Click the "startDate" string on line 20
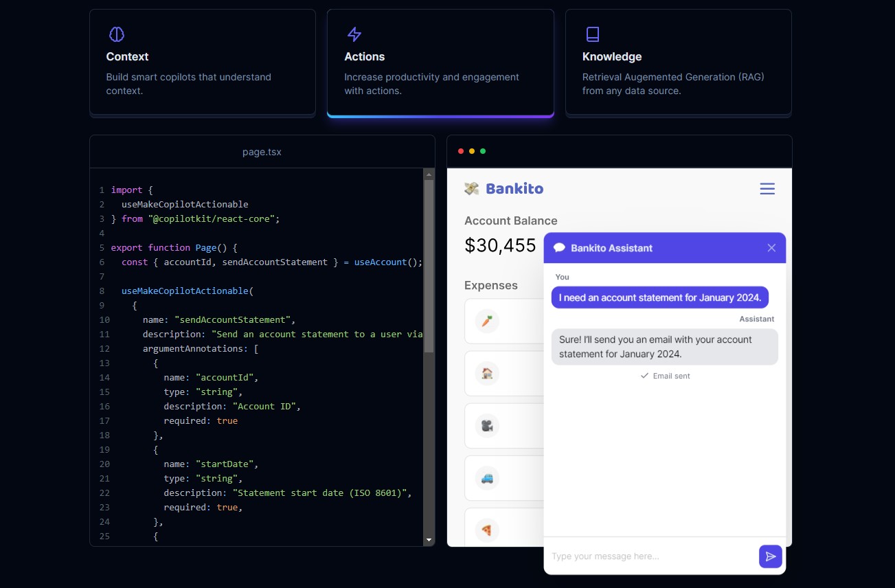Image resolution: width=895 pixels, height=588 pixels. pyautogui.click(x=225, y=464)
